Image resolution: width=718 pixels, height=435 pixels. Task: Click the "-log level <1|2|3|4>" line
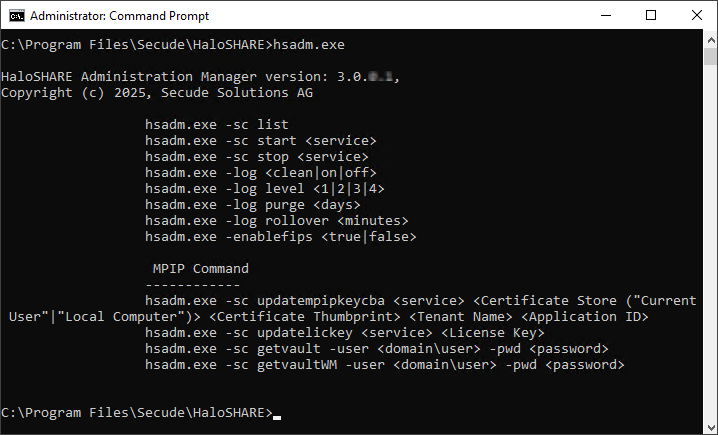tap(264, 189)
